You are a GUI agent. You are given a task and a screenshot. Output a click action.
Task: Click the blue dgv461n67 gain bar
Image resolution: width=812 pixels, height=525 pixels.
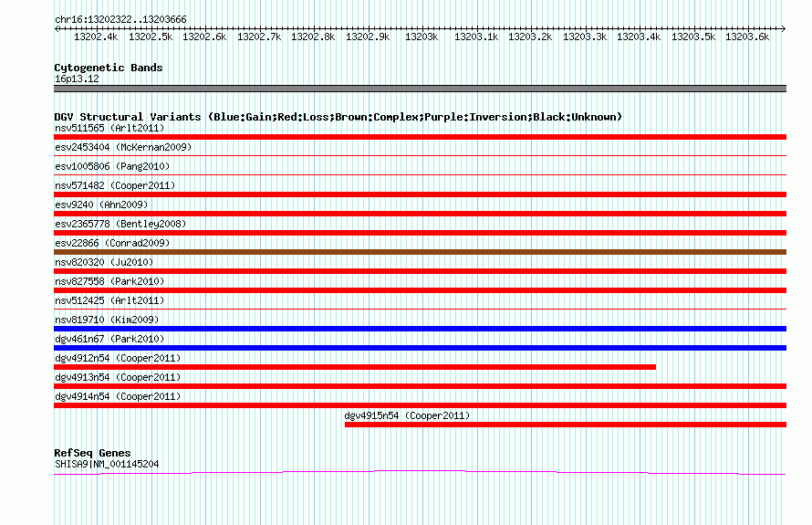tap(420, 348)
